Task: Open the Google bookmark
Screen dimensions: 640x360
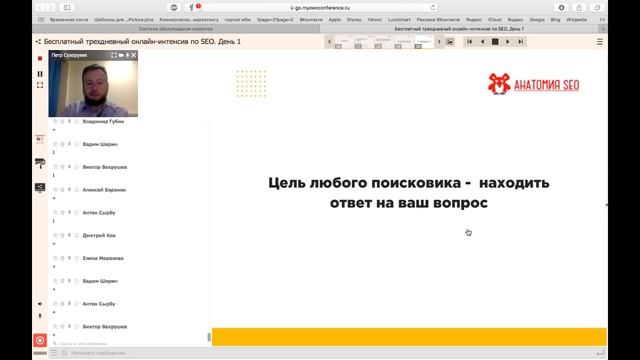Action: [x=537, y=20]
